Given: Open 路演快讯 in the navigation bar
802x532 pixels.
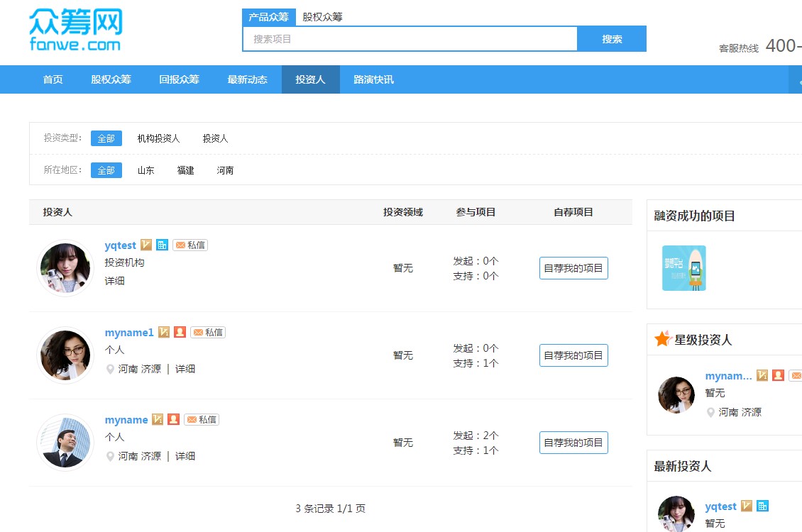Looking at the screenshot, I should pos(373,79).
